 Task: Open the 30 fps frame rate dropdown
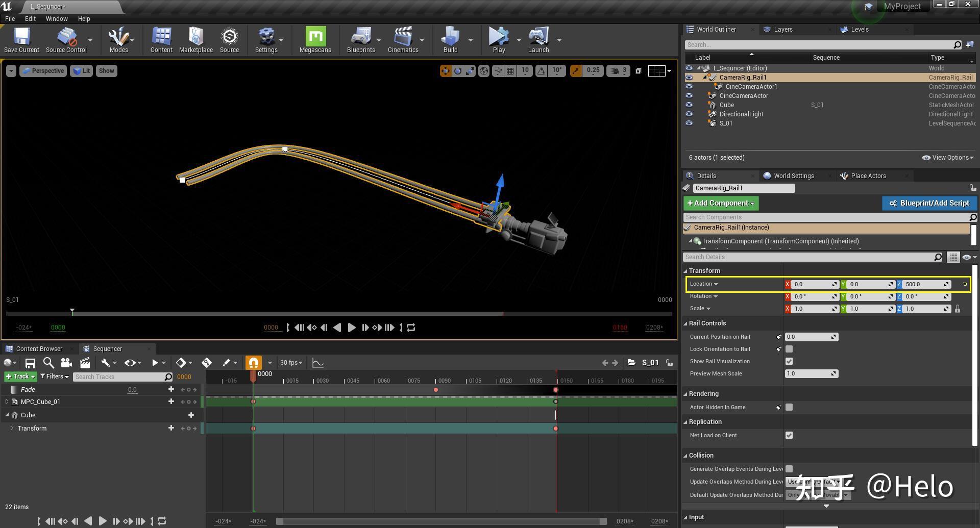point(291,363)
